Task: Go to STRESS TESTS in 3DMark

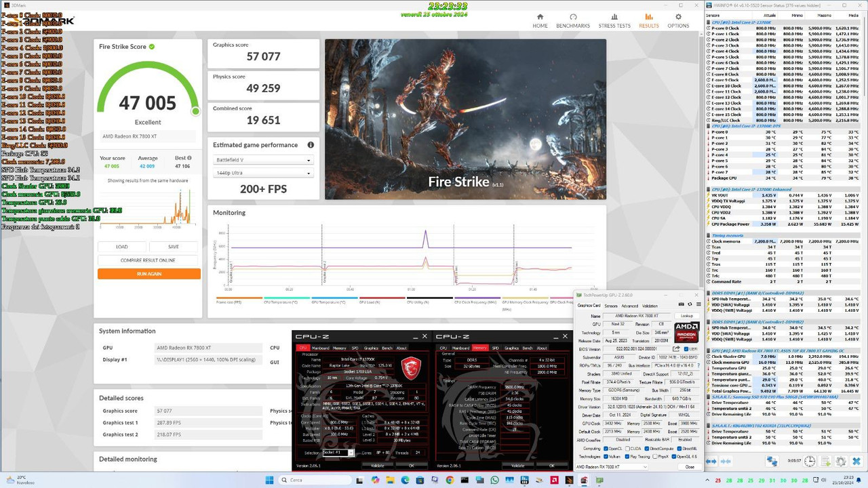Action: (614, 21)
